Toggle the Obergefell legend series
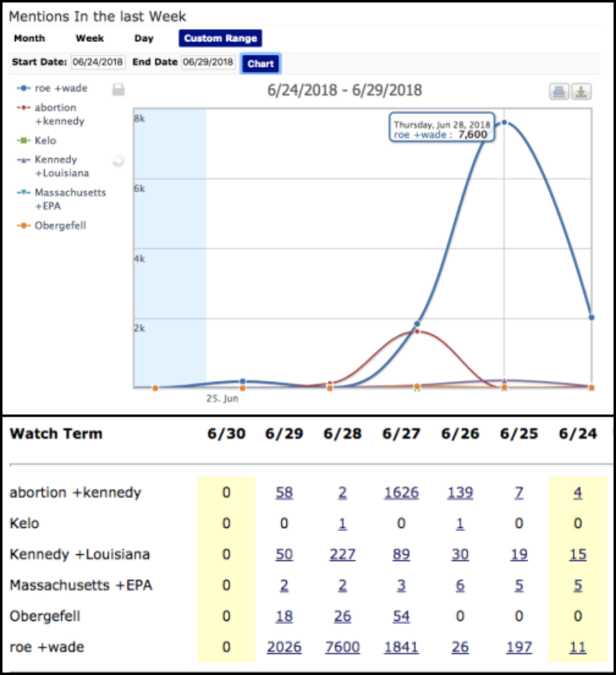This screenshot has height=675, width=616. coord(60,225)
